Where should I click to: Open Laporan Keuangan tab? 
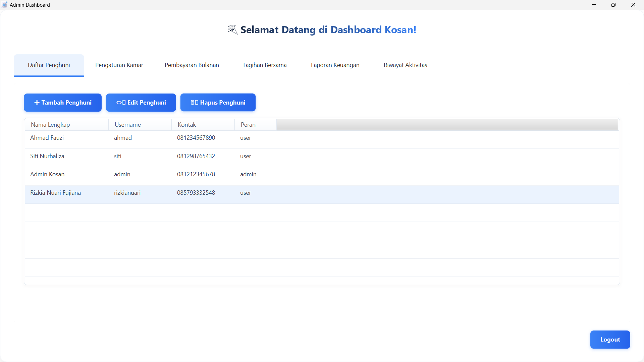(x=335, y=65)
